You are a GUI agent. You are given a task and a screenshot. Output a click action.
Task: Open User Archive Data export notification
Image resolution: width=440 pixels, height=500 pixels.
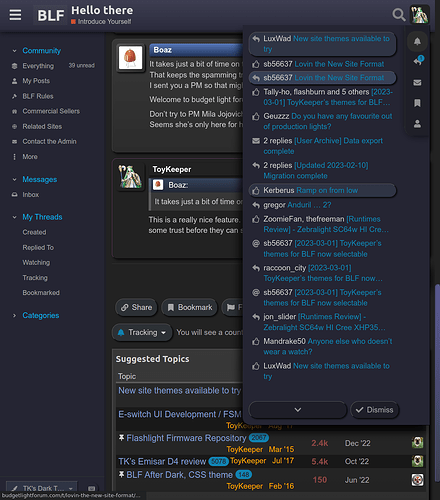tap(322, 146)
